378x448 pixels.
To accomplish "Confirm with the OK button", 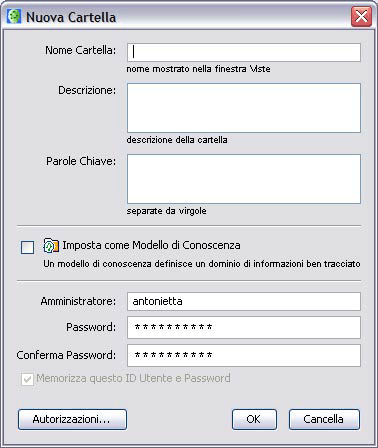I will [254, 419].
